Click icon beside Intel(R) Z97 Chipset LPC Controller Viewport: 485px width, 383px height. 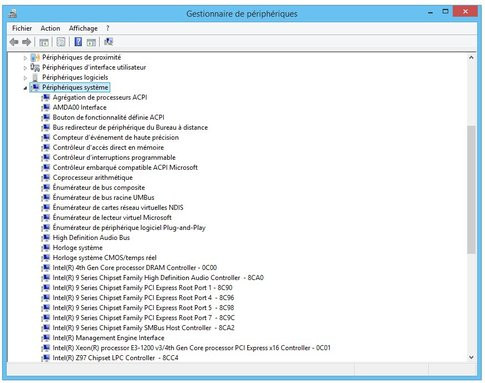[46, 358]
